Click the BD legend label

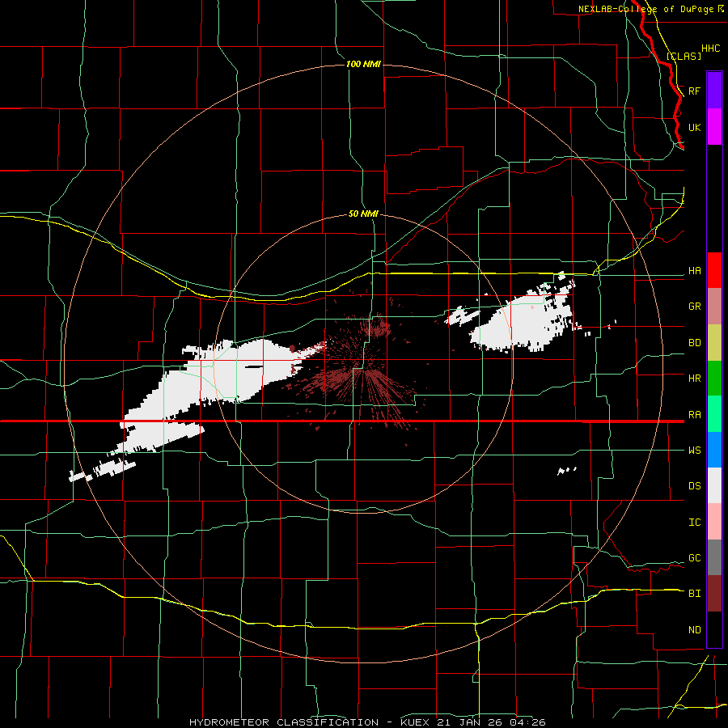click(695, 343)
